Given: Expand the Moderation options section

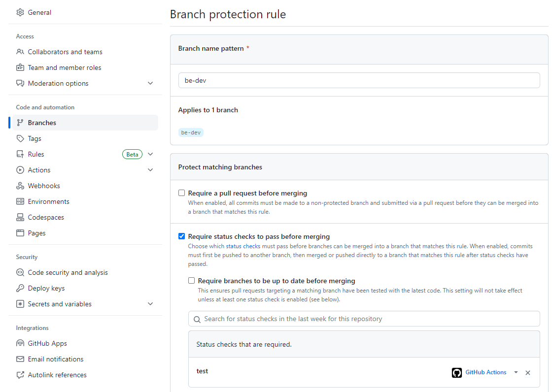Looking at the screenshot, I should click(150, 83).
